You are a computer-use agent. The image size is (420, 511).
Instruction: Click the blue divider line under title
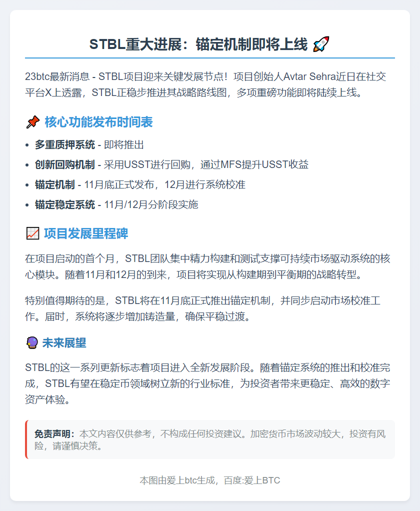pos(210,58)
